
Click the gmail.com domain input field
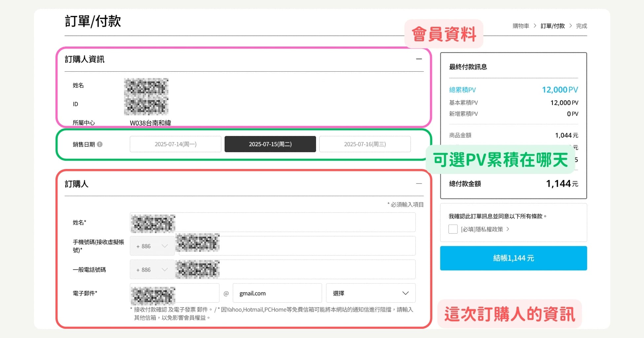(277, 293)
